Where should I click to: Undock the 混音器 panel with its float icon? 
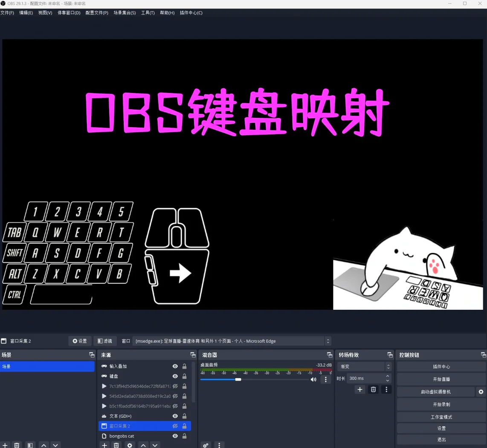point(330,355)
